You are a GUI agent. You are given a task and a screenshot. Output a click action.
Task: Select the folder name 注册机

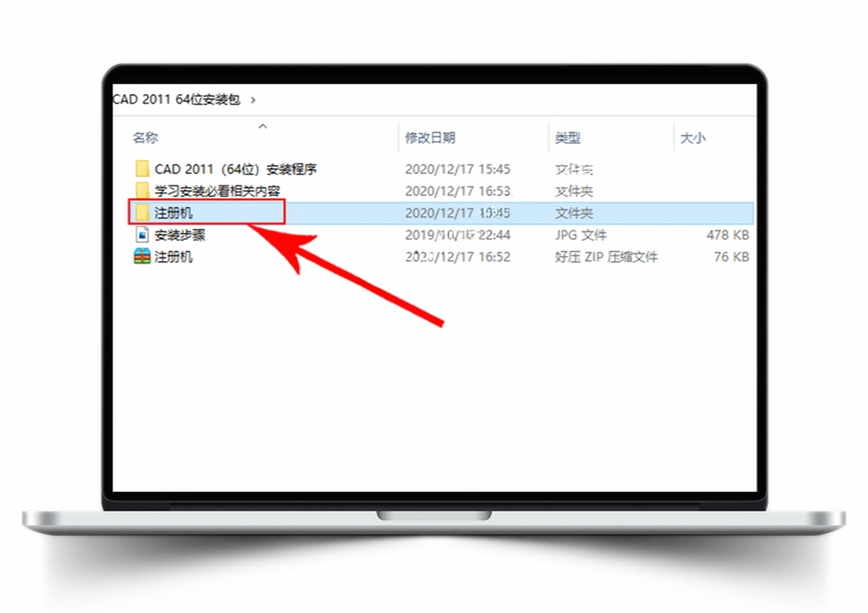(173, 213)
